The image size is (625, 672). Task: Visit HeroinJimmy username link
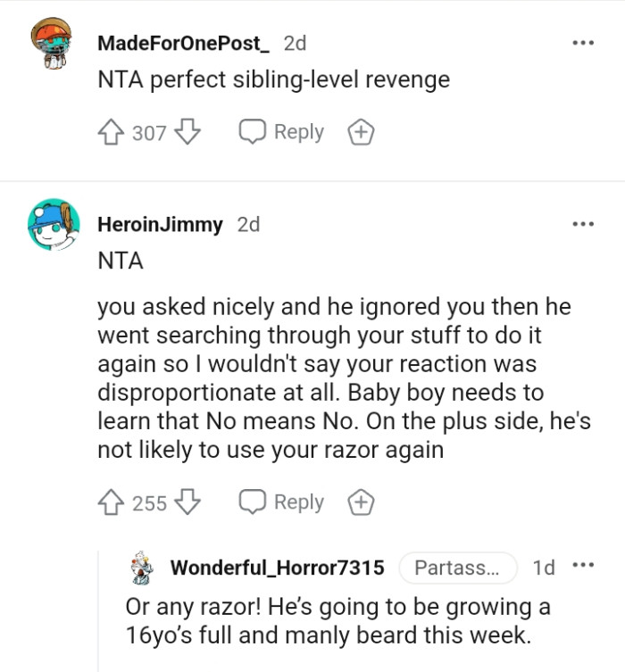[161, 224]
